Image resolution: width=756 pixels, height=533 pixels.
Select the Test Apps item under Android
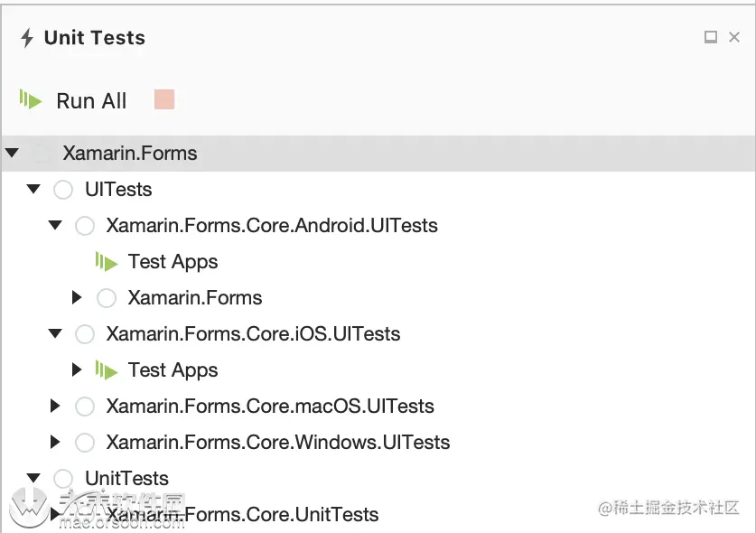[x=173, y=262]
